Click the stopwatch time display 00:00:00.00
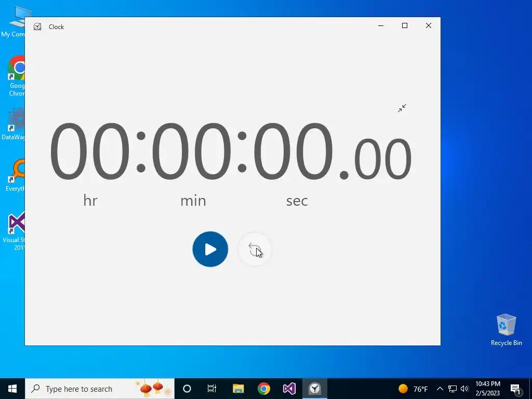The height and width of the screenshot is (399, 532). point(231,151)
